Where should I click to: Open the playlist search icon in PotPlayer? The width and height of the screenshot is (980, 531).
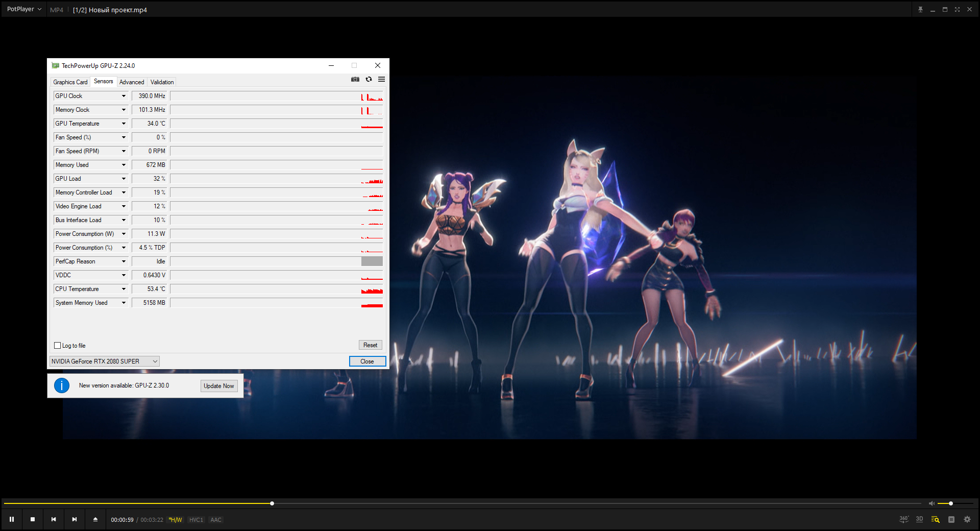(936, 519)
